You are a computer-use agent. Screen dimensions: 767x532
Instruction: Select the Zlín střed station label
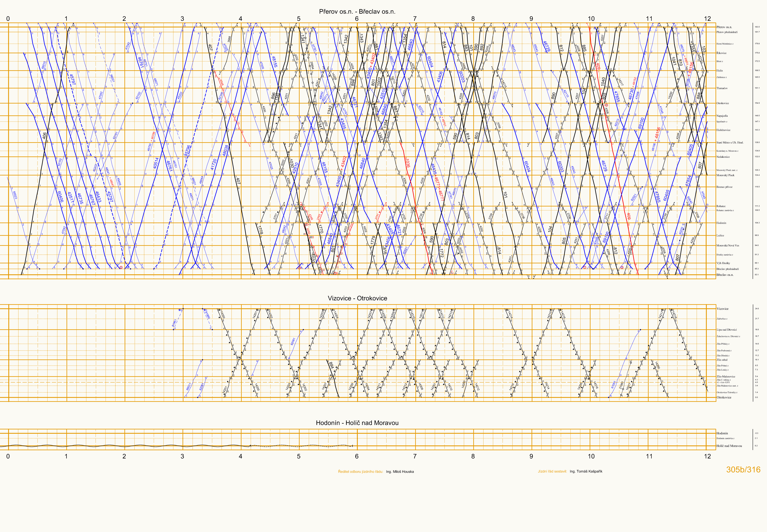tap(722, 360)
